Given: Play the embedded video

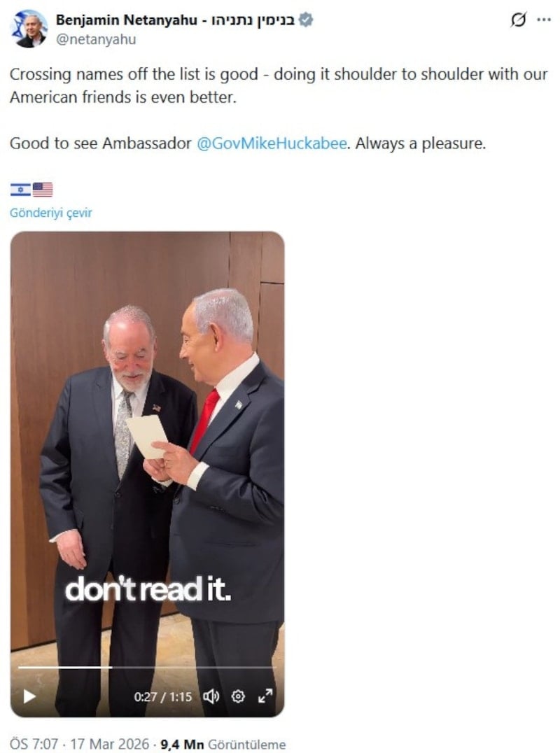Looking at the screenshot, I should click(29, 696).
